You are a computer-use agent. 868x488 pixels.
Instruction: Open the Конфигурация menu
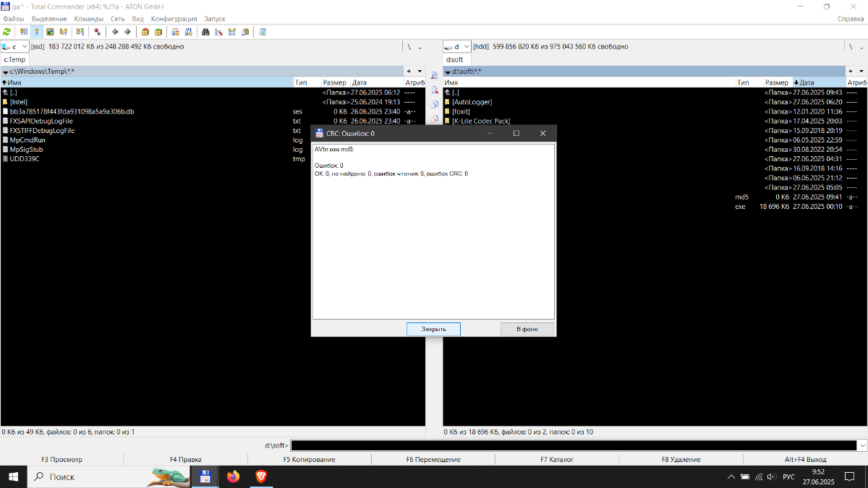pos(174,19)
